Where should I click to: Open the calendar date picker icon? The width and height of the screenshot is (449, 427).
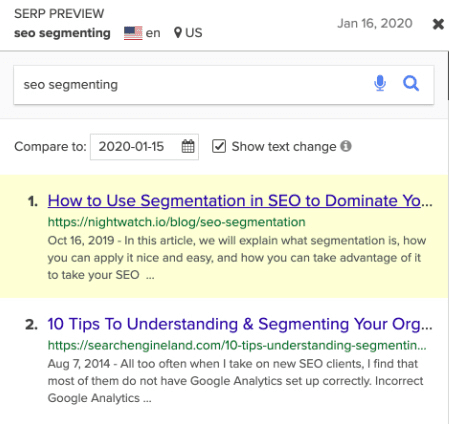tap(188, 147)
